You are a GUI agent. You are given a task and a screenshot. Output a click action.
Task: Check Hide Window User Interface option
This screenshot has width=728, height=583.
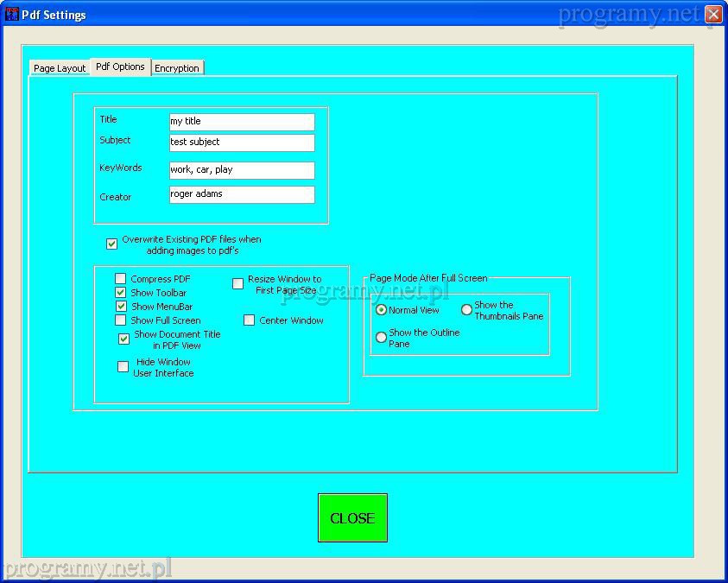pyautogui.click(x=123, y=367)
